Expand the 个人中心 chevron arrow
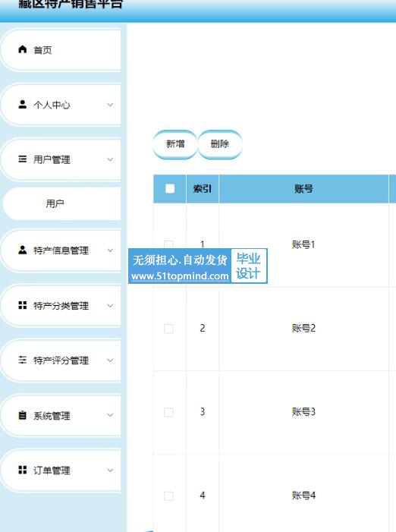The image size is (396, 532). 110,105
